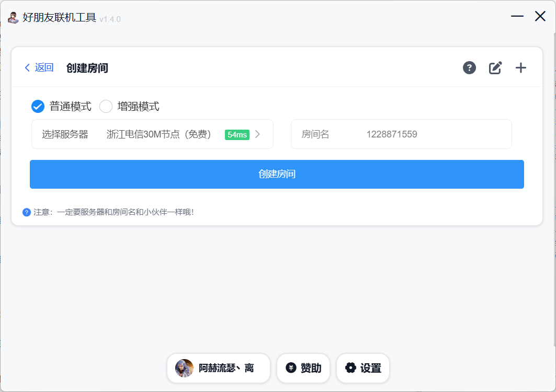Click the app logo in title bar
The width and height of the screenshot is (556, 392).
tap(13, 18)
